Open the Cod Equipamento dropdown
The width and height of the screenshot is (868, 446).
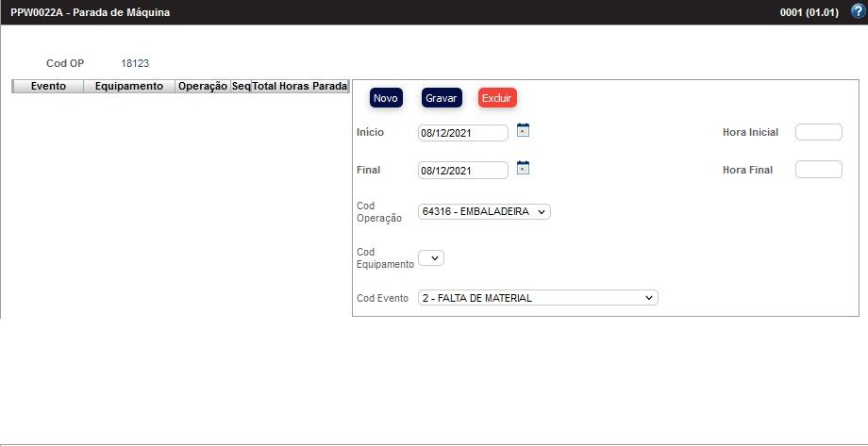coord(430,257)
